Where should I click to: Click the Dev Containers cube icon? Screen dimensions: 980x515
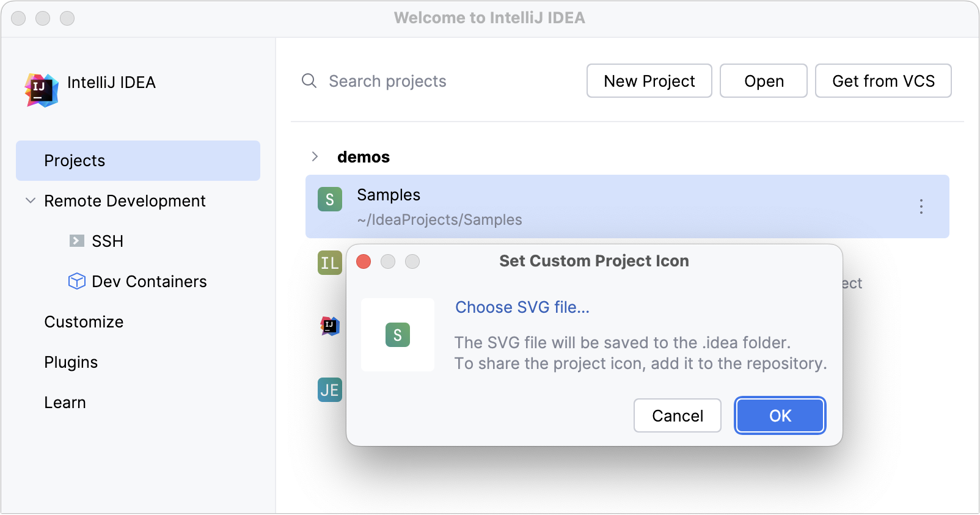tap(77, 281)
